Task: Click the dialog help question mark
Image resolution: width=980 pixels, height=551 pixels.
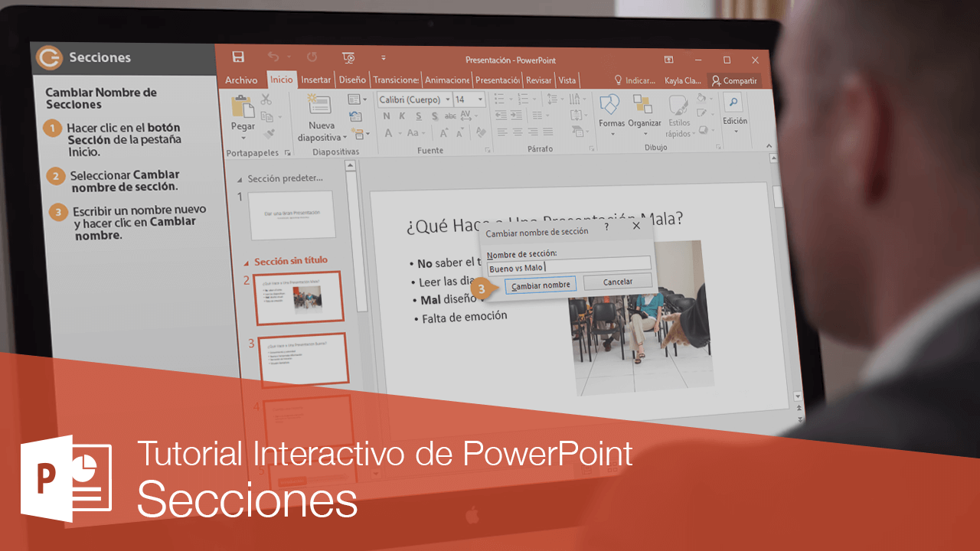Action: (x=606, y=227)
